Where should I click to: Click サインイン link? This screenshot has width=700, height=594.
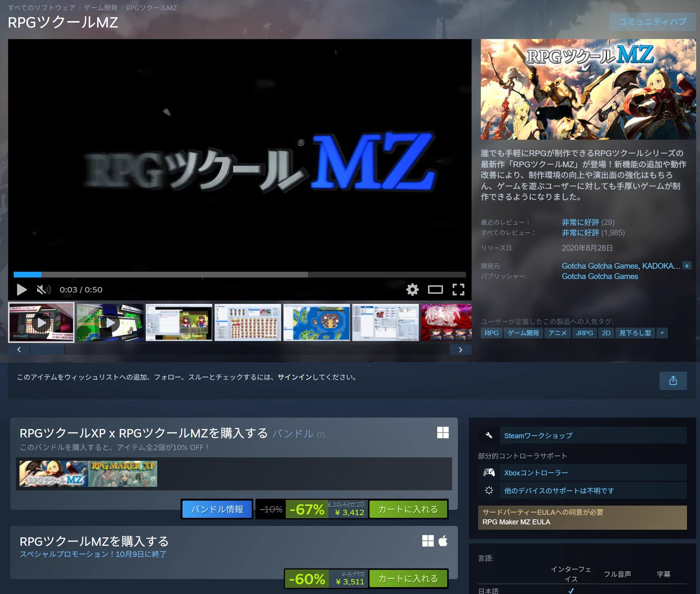(x=295, y=377)
